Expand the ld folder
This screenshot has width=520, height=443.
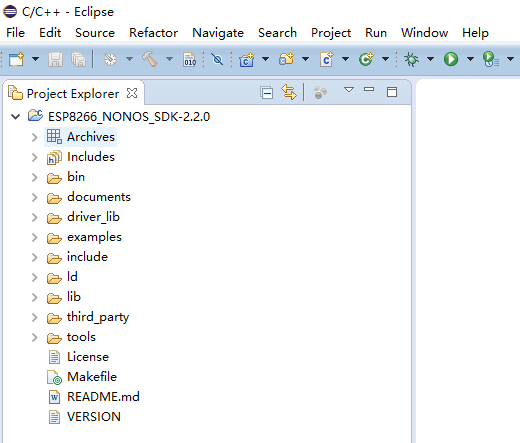[35, 277]
